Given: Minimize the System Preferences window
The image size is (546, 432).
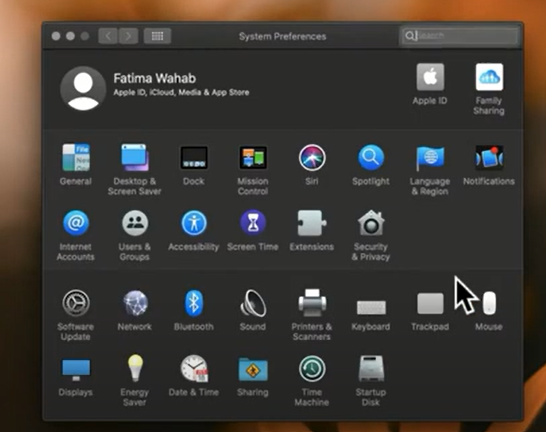Looking at the screenshot, I should [70, 36].
